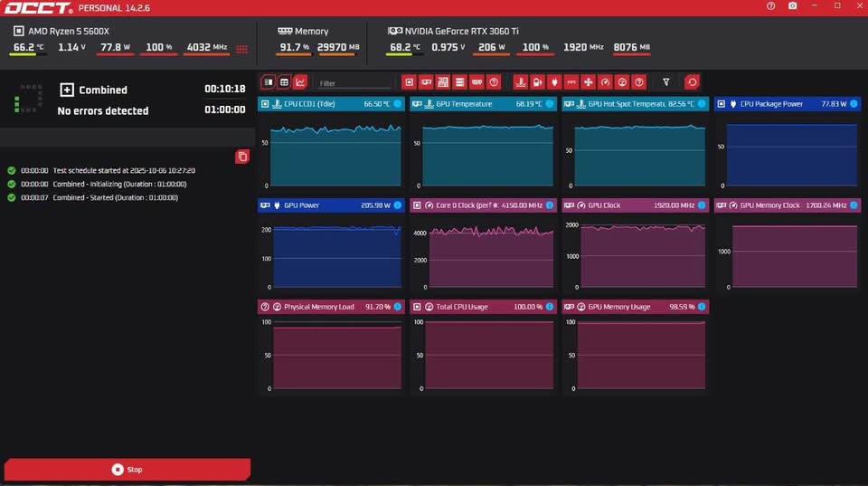The height and width of the screenshot is (486, 868).
Task: Click blue circle on CPU CCD1 (Tdie) graph
Action: pyautogui.click(x=397, y=104)
